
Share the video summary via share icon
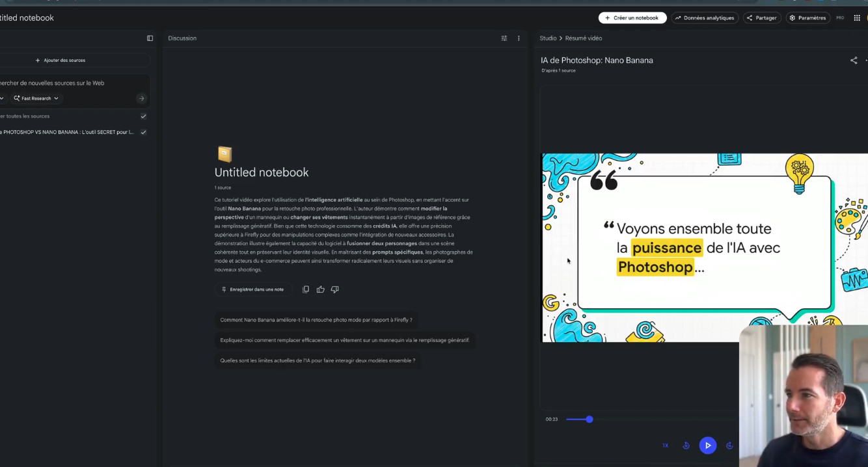click(x=853, y=60)
